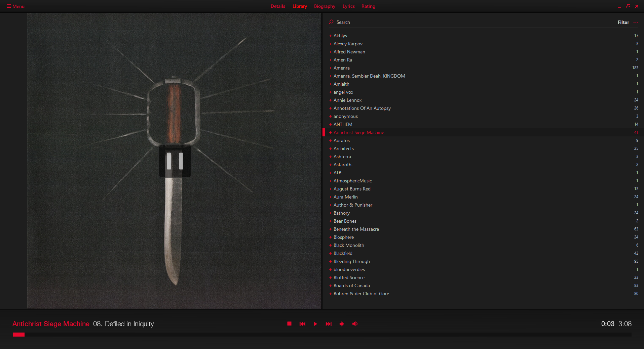
Task: Select Biosphere in the library
Action: (x=343, y=237)
